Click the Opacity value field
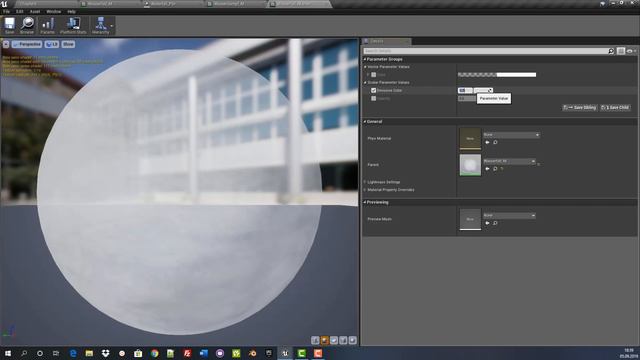The height and width of the screenshot is (360, 640). (467, 98)
